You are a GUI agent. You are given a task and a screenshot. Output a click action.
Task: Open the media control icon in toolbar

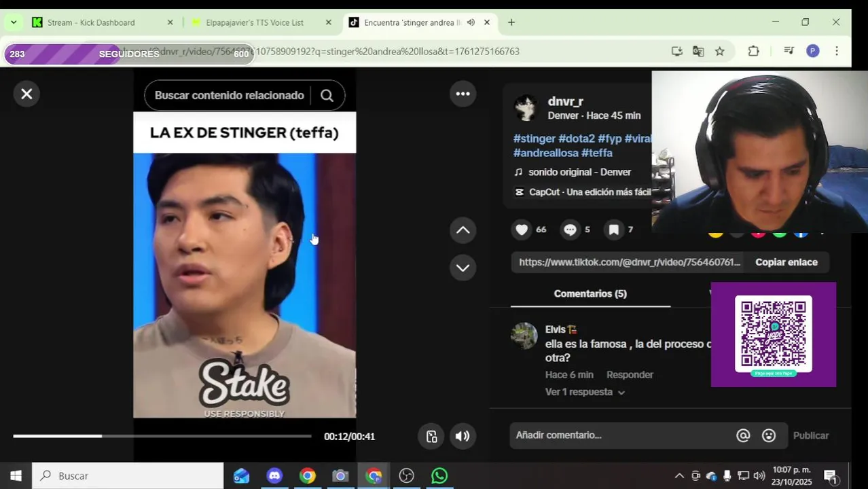coord(789,51)
